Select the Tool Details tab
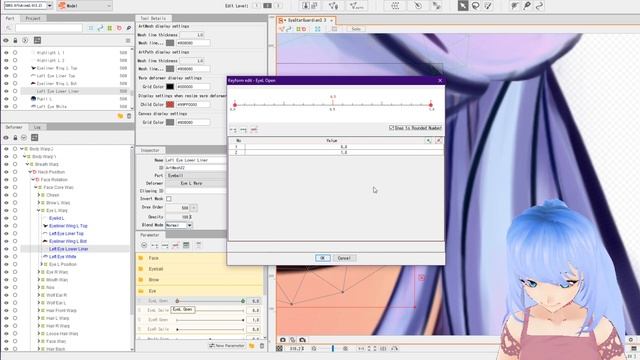Viewport: 640px width, 360px height. click(153, 18)
